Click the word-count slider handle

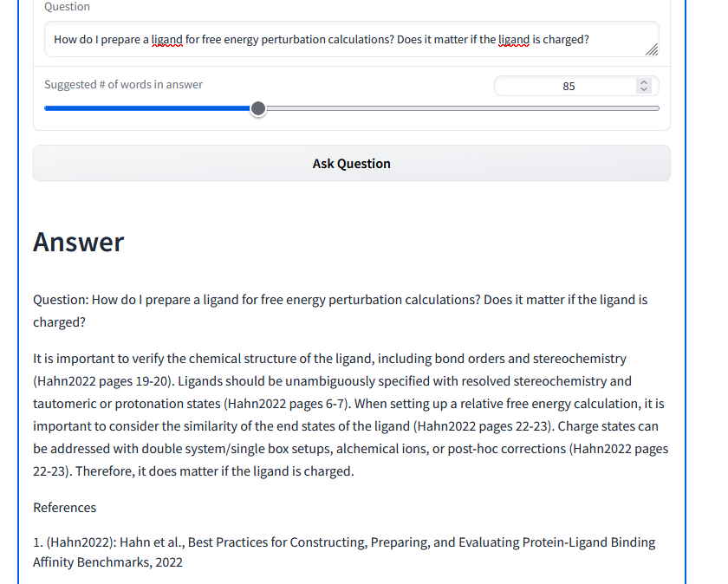258,108
